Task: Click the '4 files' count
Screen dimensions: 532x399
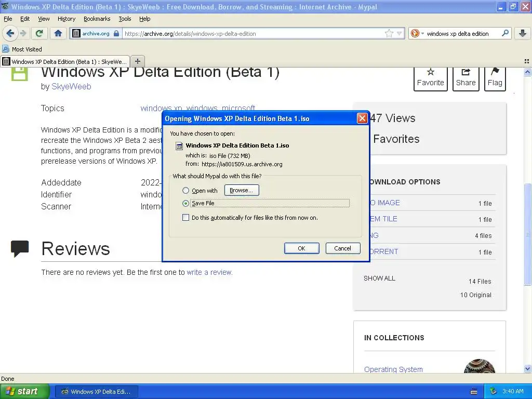Action: click(483, 235)
